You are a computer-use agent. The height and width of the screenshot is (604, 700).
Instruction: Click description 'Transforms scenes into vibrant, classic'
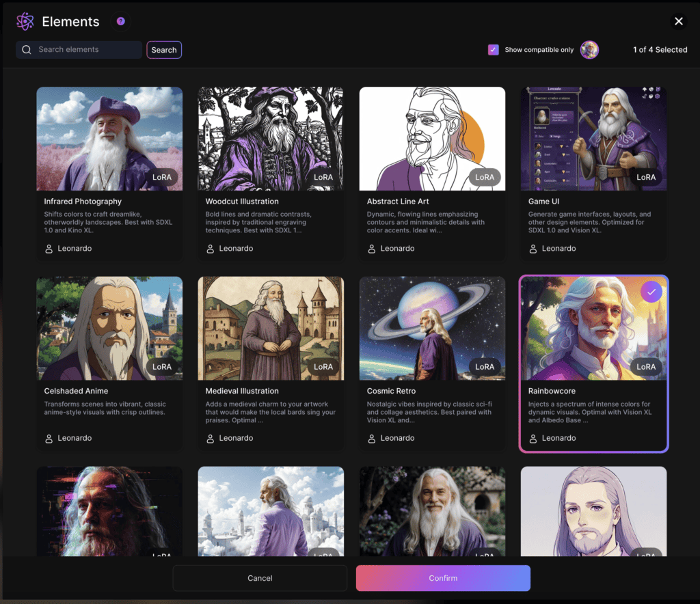click(x=105, y=408)
